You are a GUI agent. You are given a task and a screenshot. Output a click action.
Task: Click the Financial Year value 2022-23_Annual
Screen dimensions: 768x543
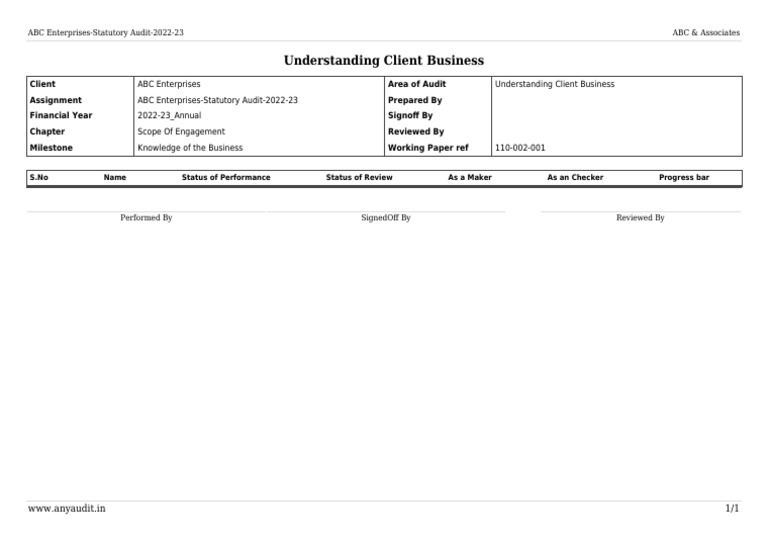point(169,116)
